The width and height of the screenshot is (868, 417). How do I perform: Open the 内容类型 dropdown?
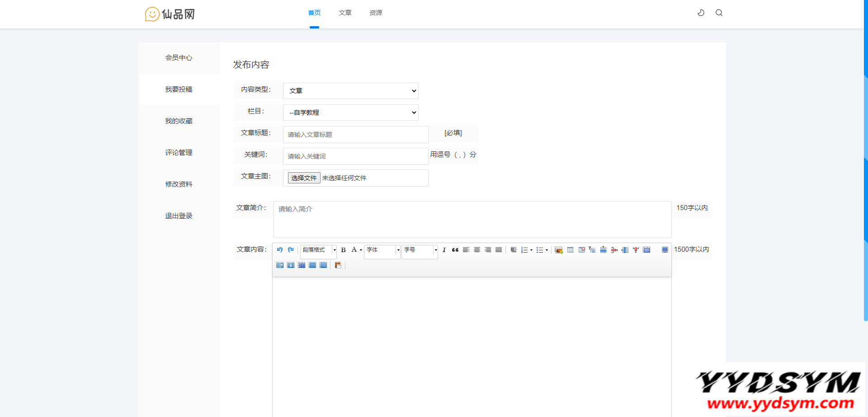(x=350, y=91)
